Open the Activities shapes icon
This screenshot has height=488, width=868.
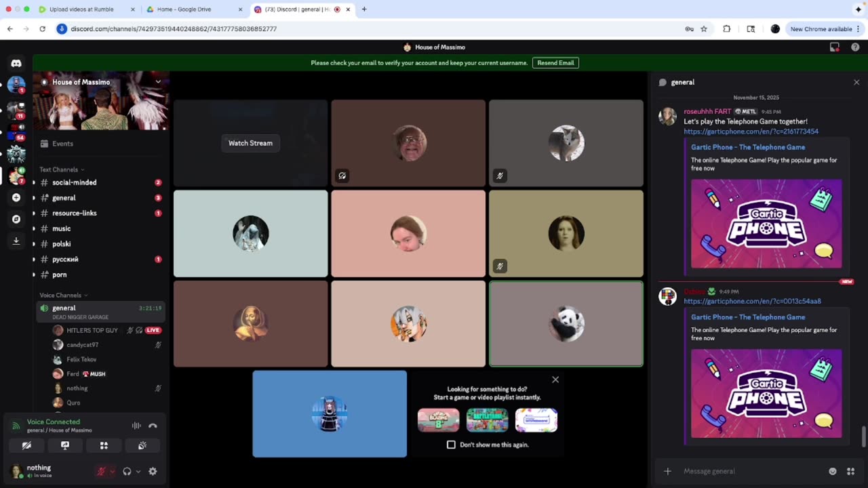[104, 445]
